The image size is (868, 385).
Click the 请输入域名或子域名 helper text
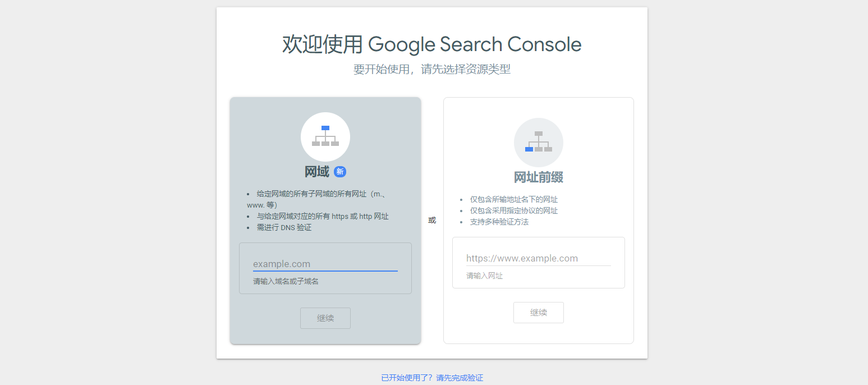click(286, 281)
